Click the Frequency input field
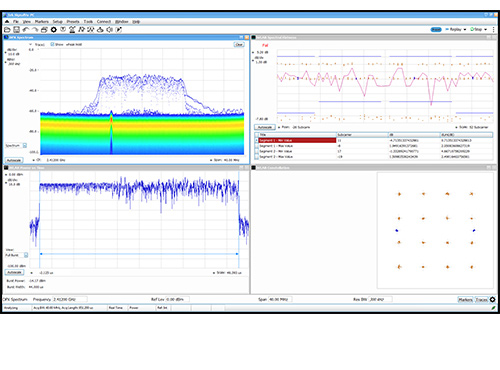This screenshot has width=500, height=370. coord(70,299)
